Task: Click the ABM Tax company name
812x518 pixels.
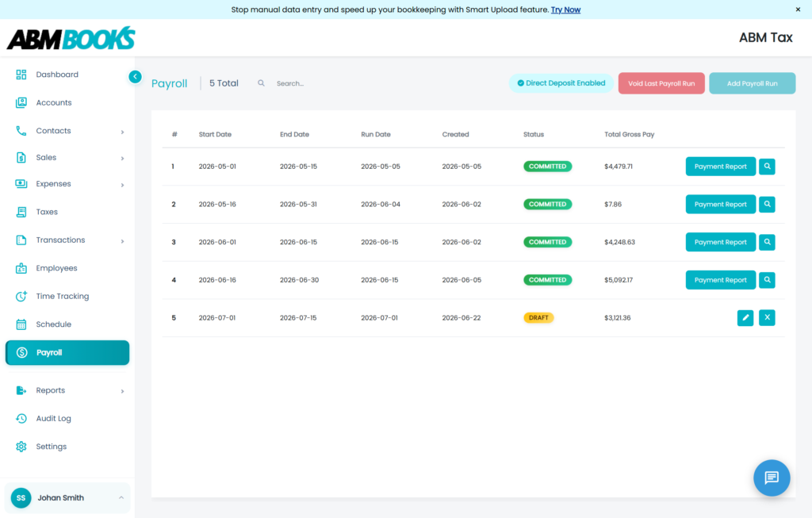Action: 765,37
